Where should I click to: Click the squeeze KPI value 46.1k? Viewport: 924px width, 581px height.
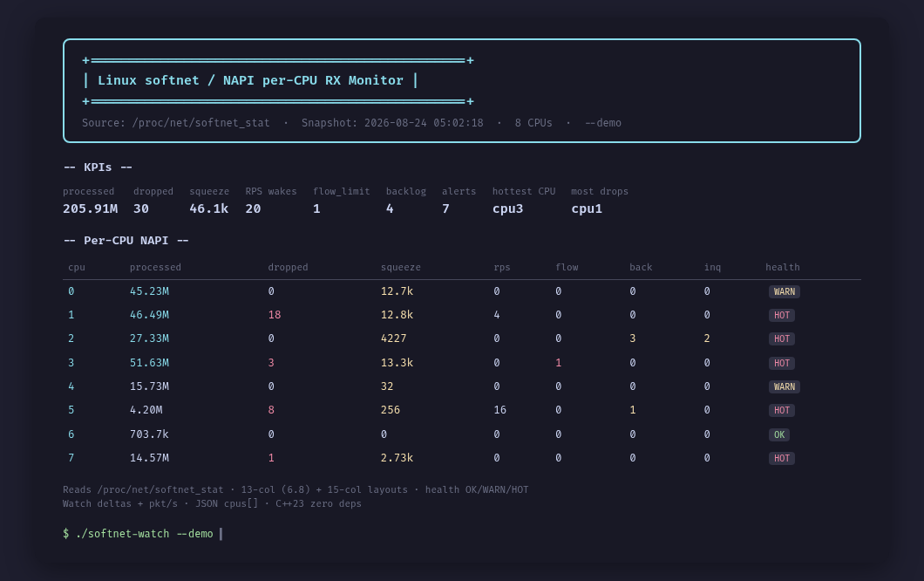click(x=208, y=208)
